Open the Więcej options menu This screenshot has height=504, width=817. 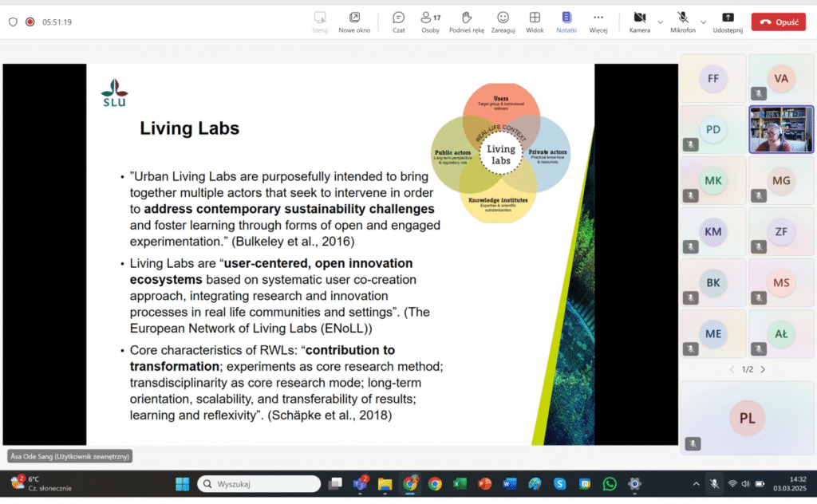click(598, 22)
